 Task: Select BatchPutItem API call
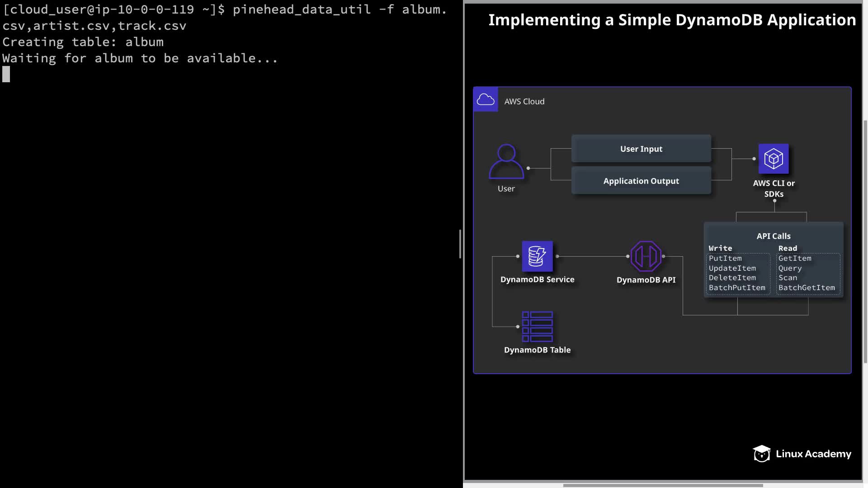click(x=737, y=288)
